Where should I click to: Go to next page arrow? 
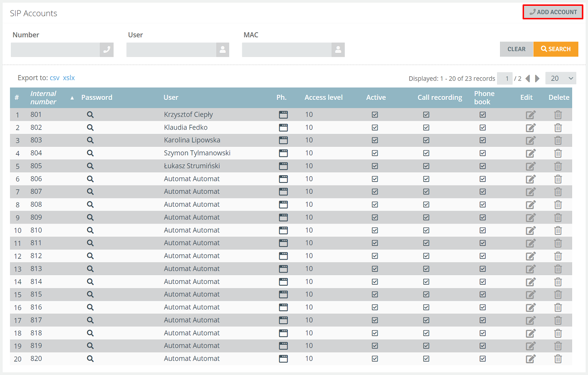tap(537, 78)
